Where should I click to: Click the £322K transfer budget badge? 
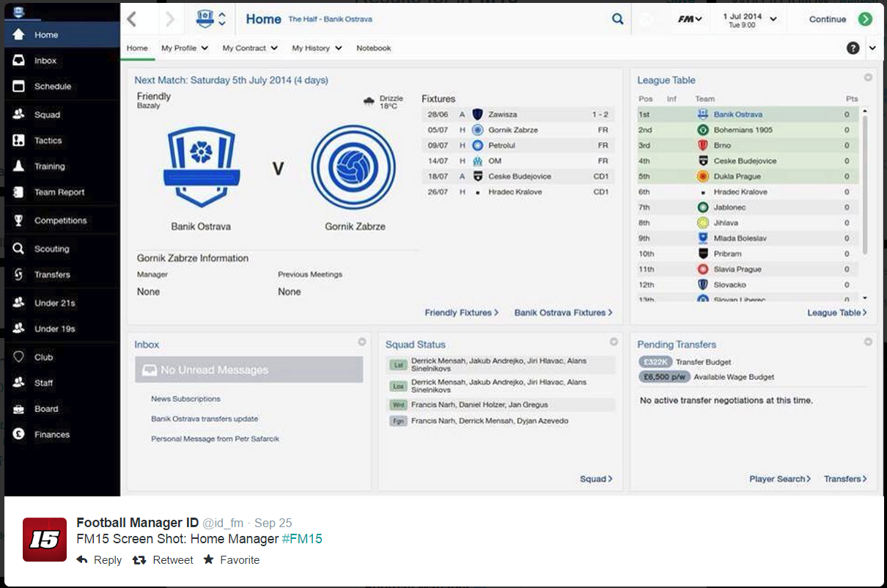(655, 362)
